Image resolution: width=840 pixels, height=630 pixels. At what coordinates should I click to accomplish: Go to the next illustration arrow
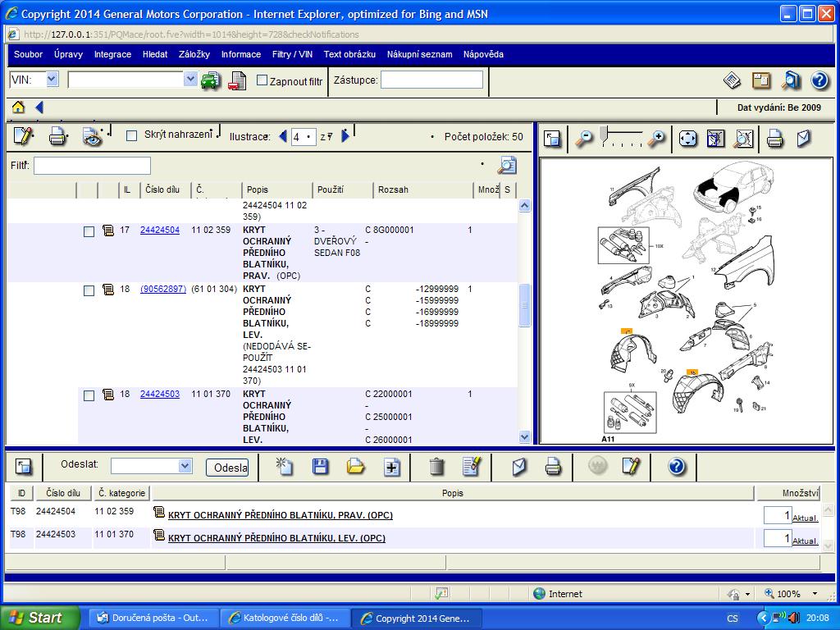pos(345,137)
